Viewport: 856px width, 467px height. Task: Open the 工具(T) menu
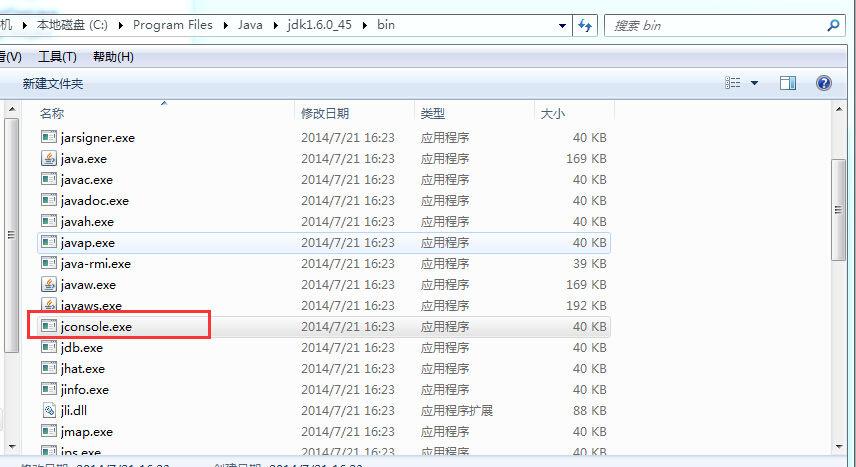(57, 56)
